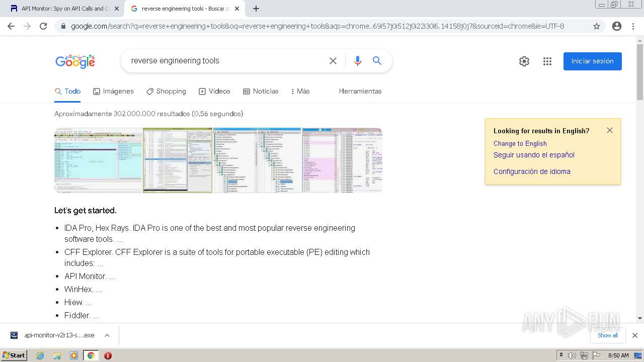The height and width of the screenshot is (362, 644).
Task: Click scrollbar down arrow
Action: click(640, 318)
